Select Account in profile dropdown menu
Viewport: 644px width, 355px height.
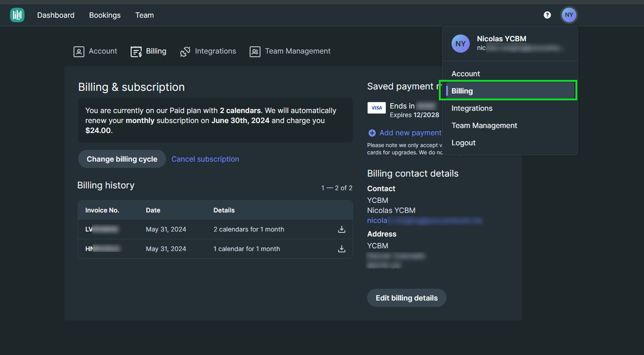click(x=466, y=74)
